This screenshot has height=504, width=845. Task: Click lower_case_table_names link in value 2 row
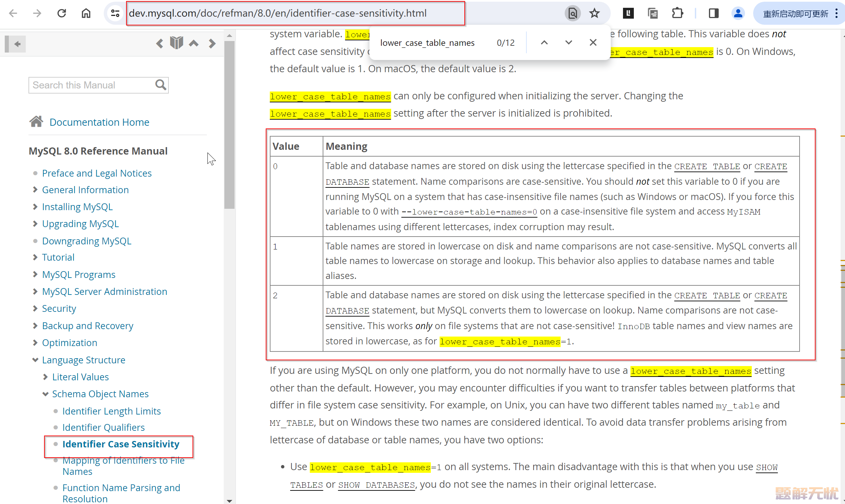[500, 341]
